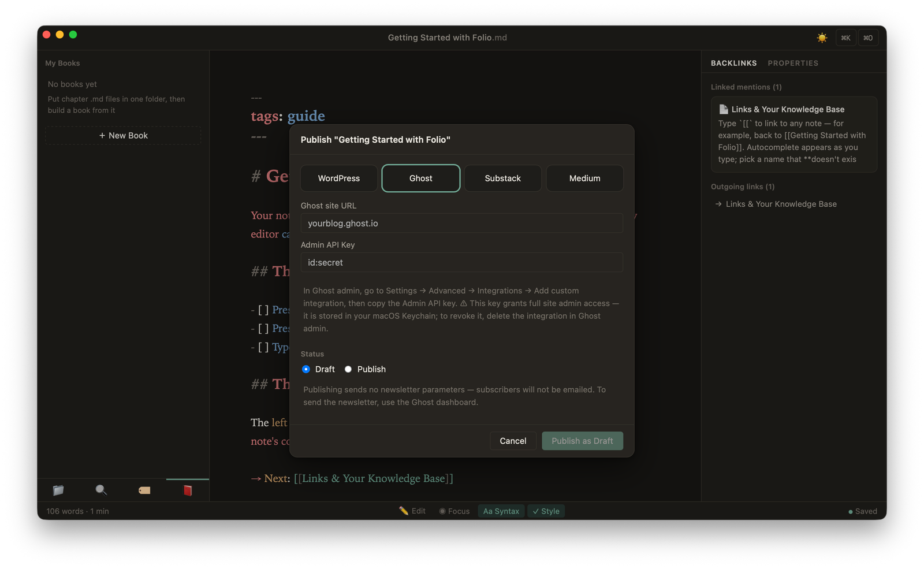Click the "Admin API Key" field label
Viewport: 924px width, 569px height.
pos(328,245)
